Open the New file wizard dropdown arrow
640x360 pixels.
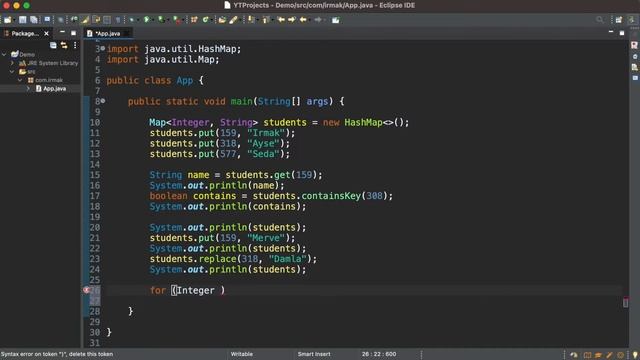[x=13, y=20]
